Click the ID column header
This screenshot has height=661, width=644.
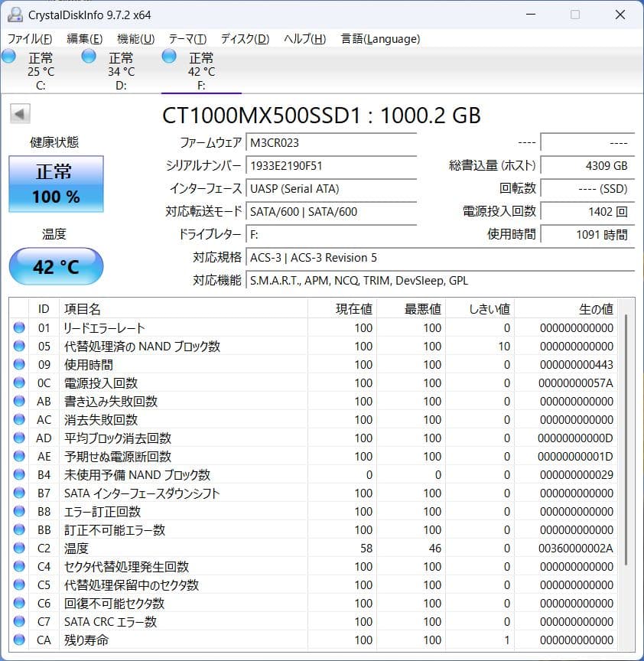[44, 308]
